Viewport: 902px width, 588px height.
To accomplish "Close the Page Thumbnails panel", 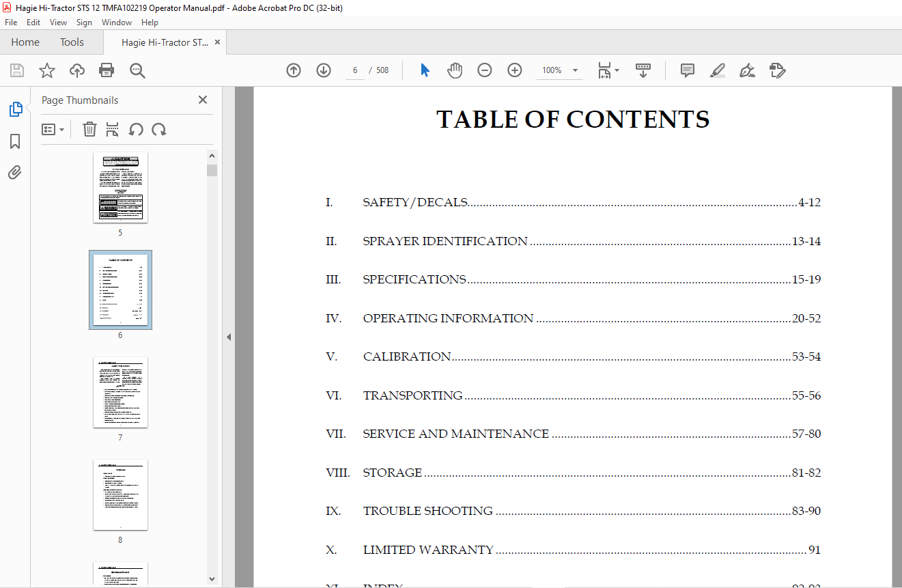I will click(203, 100).
